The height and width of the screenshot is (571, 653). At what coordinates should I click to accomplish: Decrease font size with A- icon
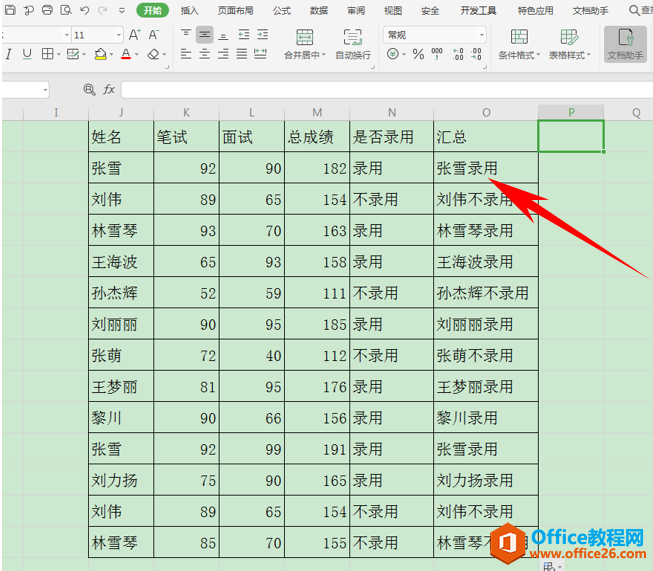[x=154, y=35]
